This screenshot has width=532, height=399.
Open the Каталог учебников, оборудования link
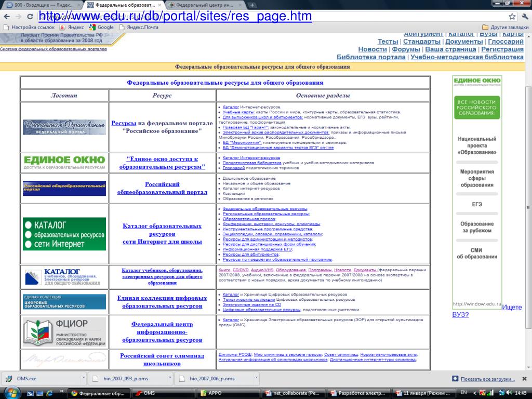[x=162, y=276]
